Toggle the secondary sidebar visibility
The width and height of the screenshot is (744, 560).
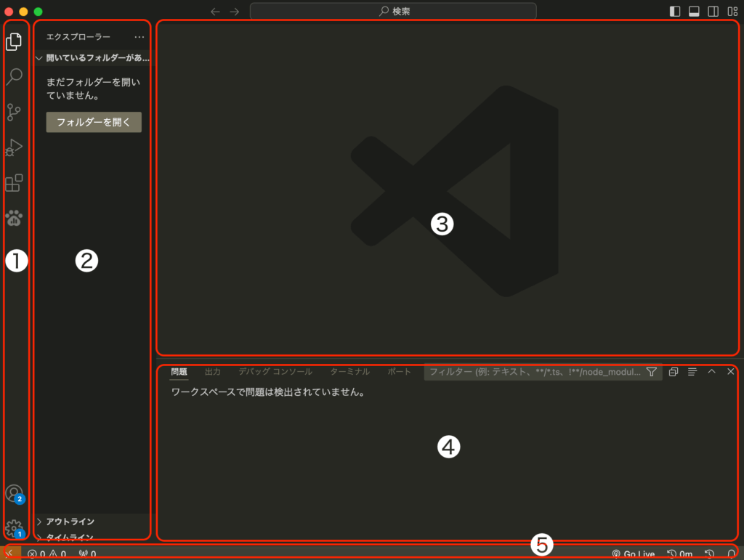713,11
